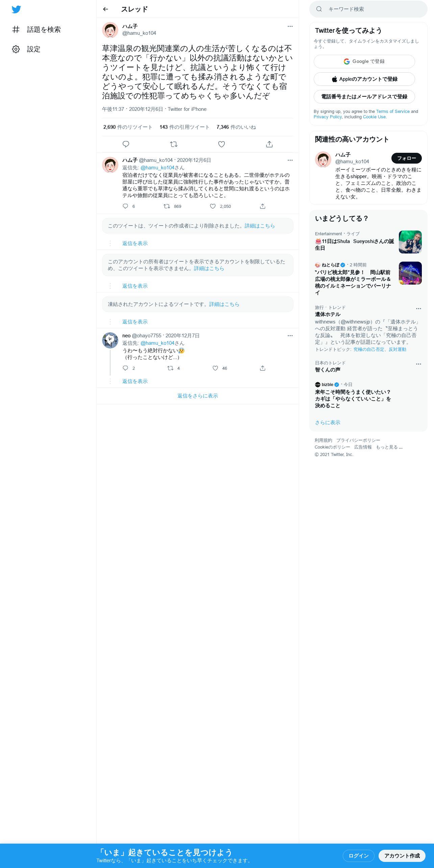Image resolution: width=434 pixels, height=868 pixels.
Task: Click ハム子 avatar in 関連性の高いアカウント
Action: point(323,160)
